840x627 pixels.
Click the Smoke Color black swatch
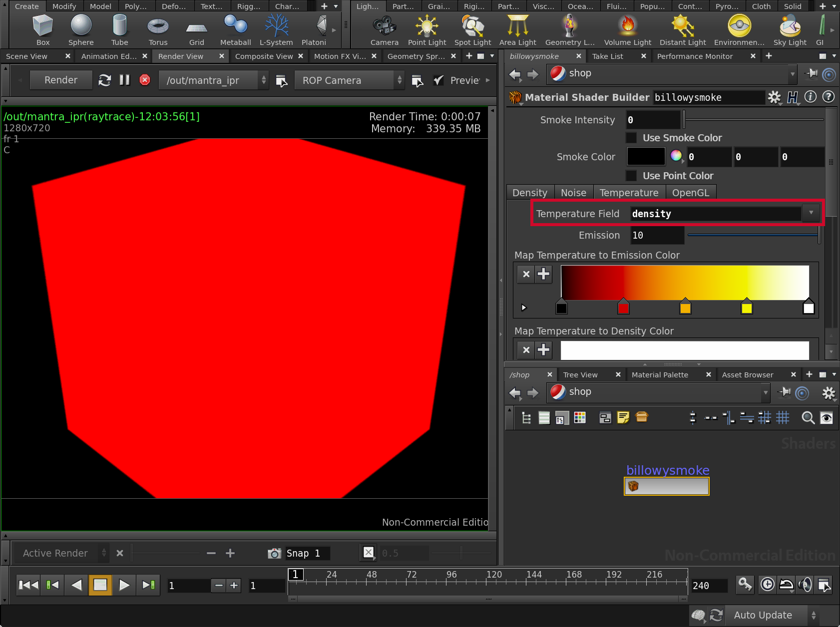click(x=646, y=157)
